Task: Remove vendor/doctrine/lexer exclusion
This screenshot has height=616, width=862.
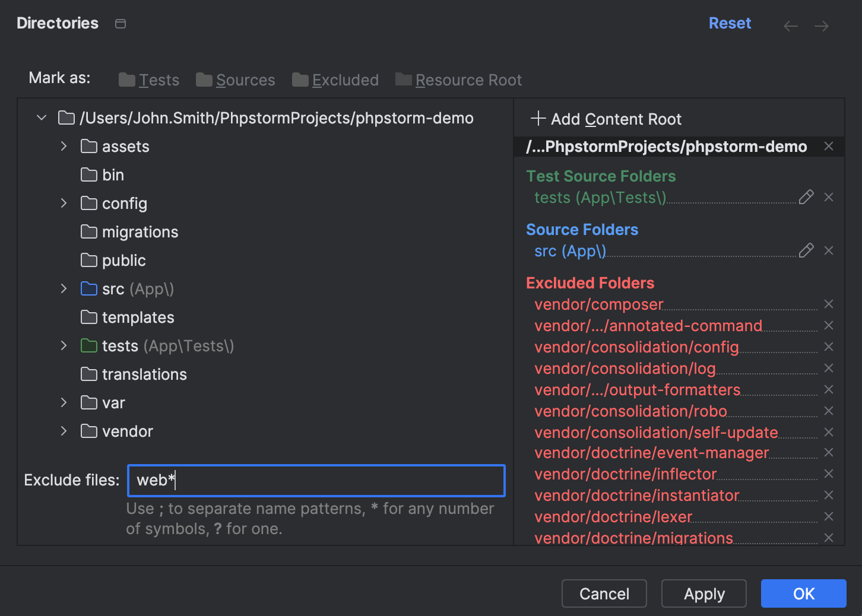Action: 829,516
